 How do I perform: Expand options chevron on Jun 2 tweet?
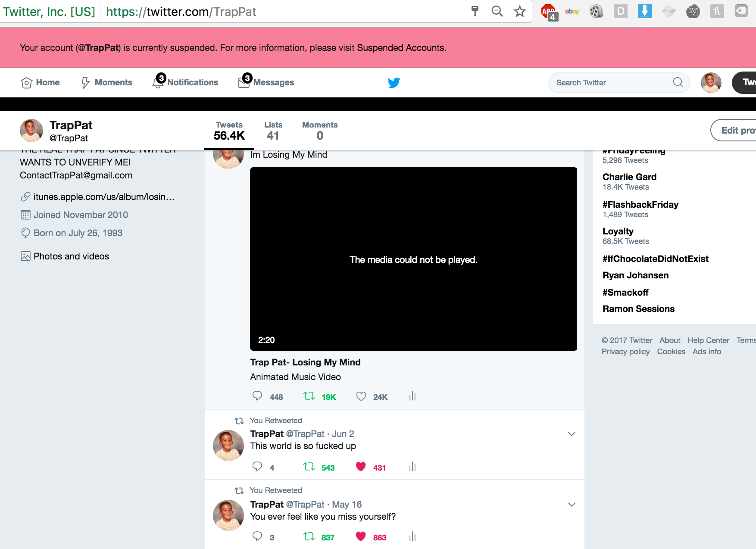point(572,434)
